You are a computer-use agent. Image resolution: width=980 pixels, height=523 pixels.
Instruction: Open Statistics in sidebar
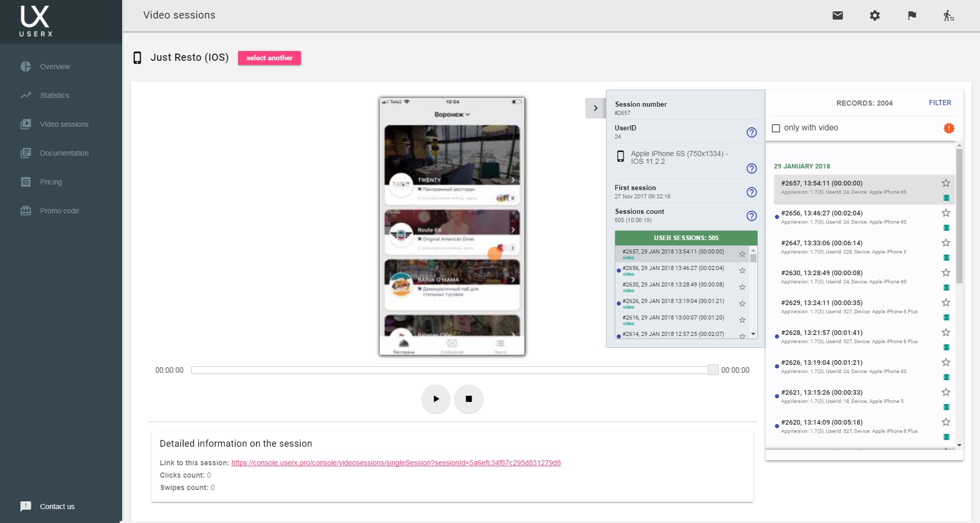(55, 95)
